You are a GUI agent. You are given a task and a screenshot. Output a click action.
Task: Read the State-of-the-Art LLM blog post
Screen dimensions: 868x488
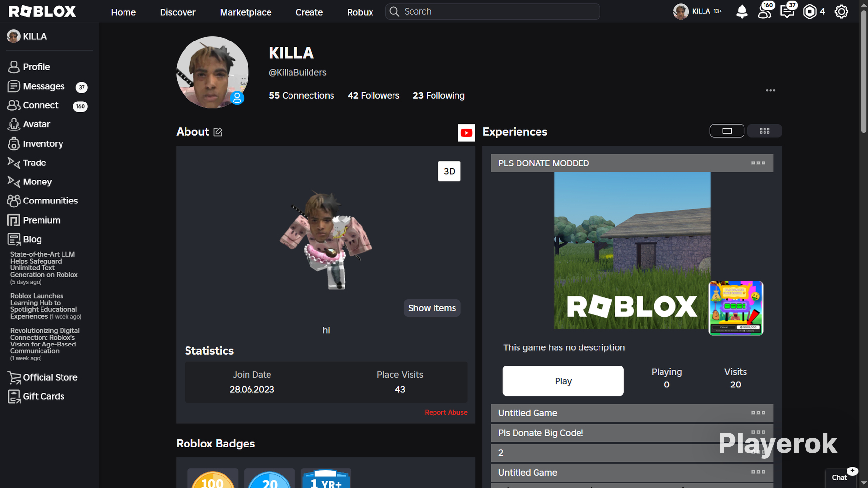44,267
